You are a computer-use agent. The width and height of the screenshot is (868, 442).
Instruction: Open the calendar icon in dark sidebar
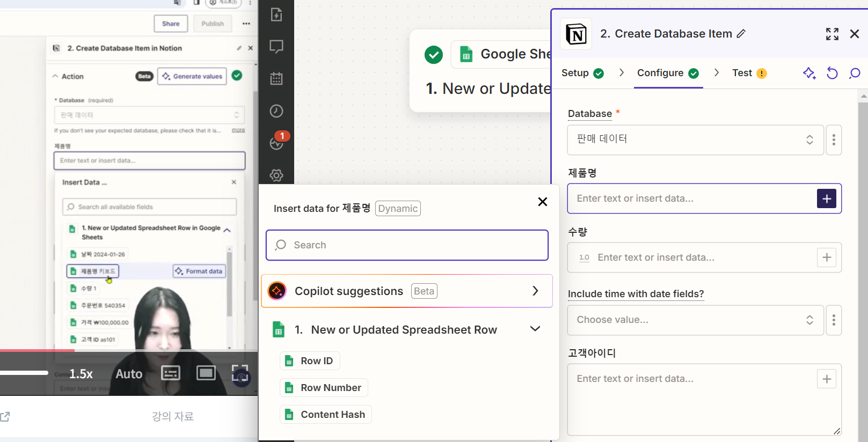276,79
